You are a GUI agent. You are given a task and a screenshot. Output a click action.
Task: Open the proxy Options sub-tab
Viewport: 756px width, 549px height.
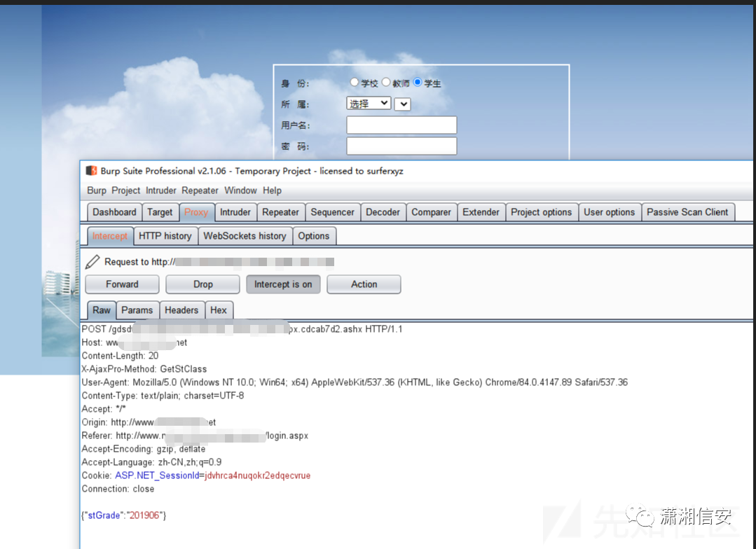[314, 236]
